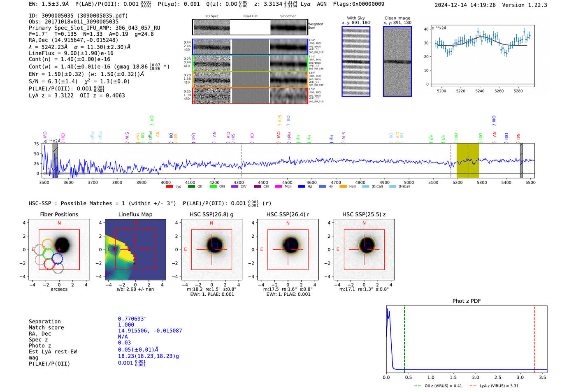Click the 'Obs: 20171018v011_3090005035' line
This screenshot has height=392, width=576.
pos(74,22)
